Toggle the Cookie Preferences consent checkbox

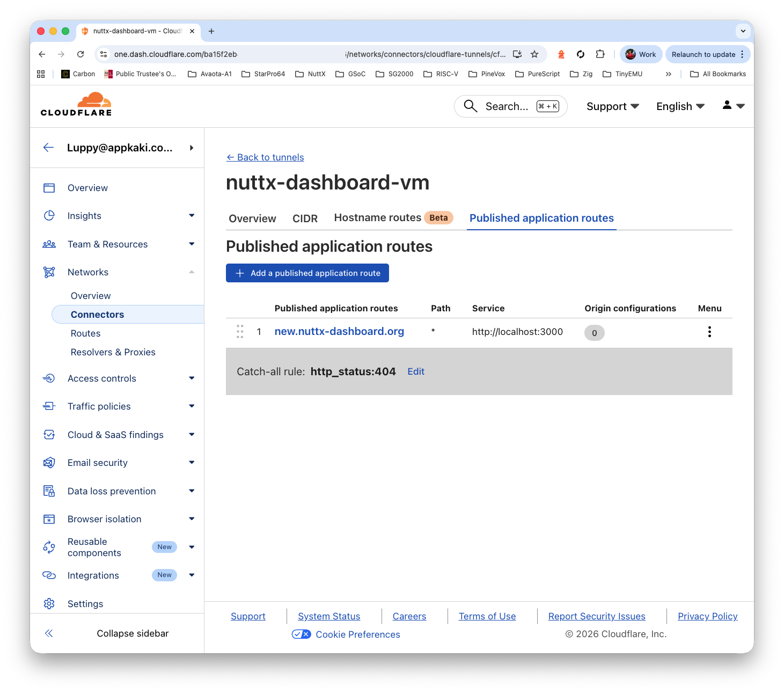pyautogui.click(x=301, y=634)
